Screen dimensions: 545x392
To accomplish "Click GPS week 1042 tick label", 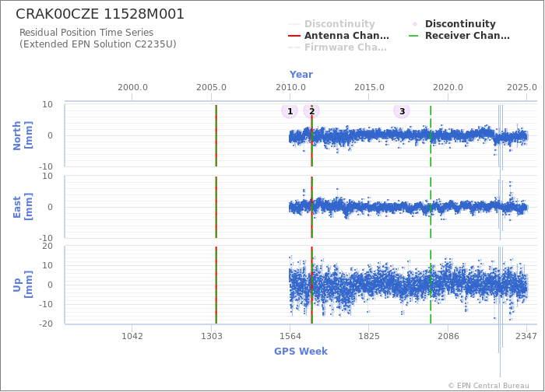I will tap(132, 336).
